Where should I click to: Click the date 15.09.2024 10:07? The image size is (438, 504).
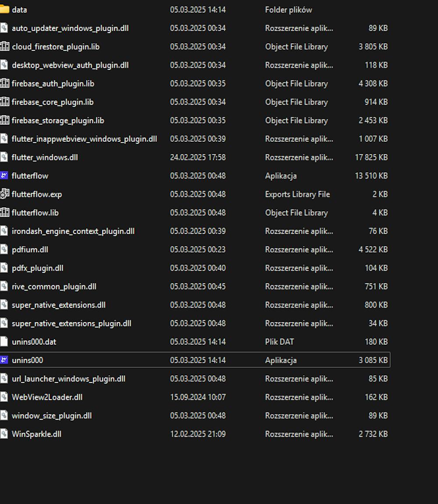tap(198, 397)
